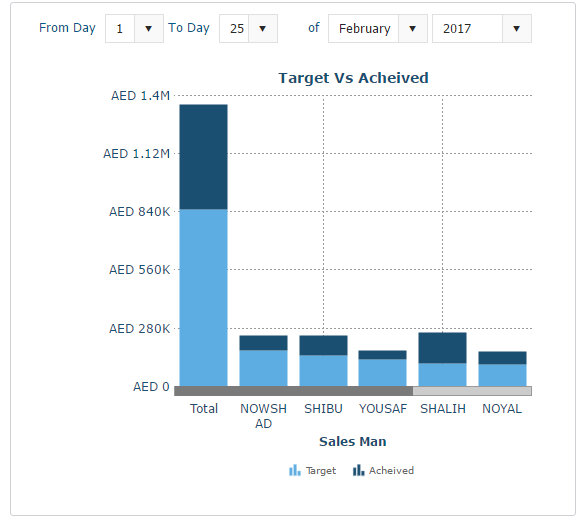The width and height of the screenshot is (582, 523).
Task: Click the Total bar's Acheived dark segment
Action: click(203, 157)
